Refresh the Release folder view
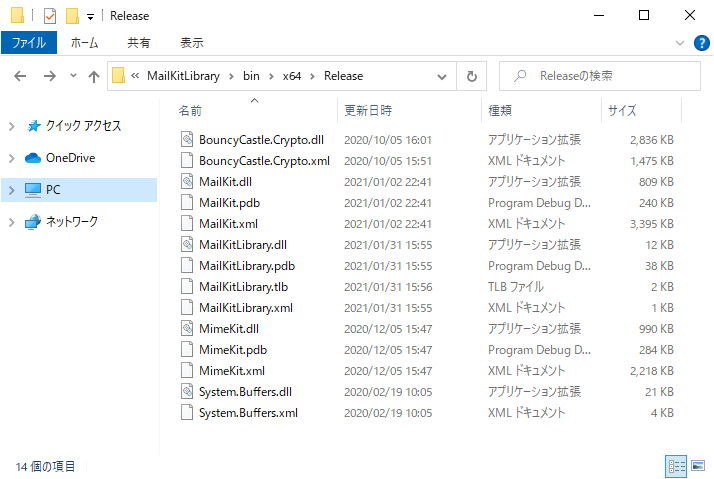 [472, 76]
